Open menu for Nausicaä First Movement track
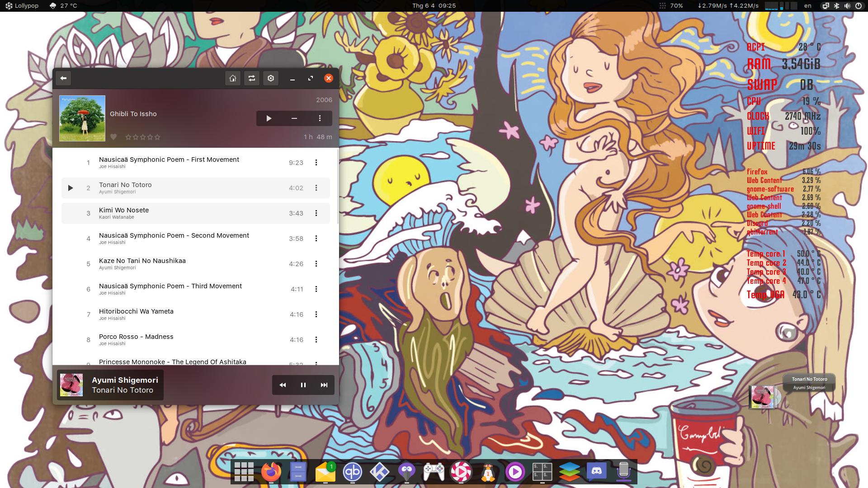This screenshot has height=488, width=868. click(316, 163)
